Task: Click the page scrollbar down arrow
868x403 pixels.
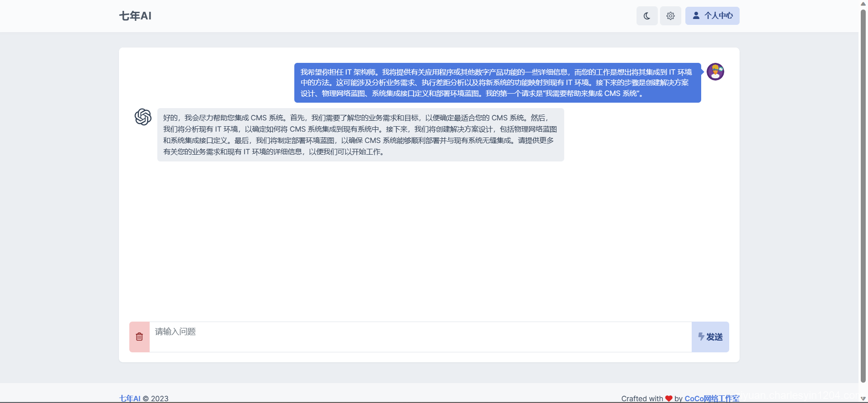Action: pos(863,398)
